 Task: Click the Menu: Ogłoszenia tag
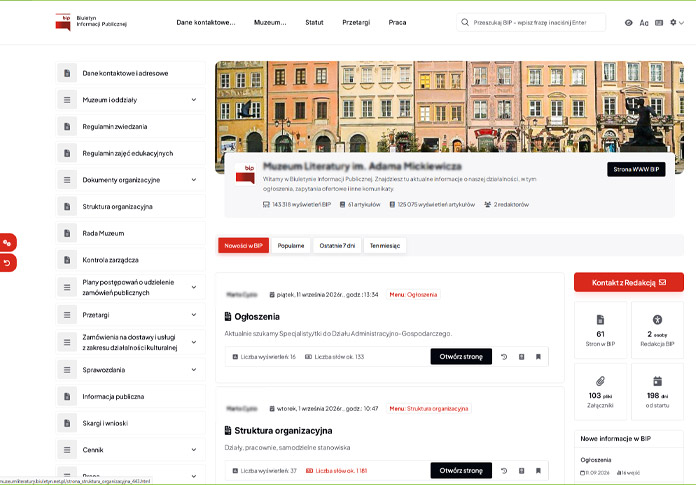413,295
